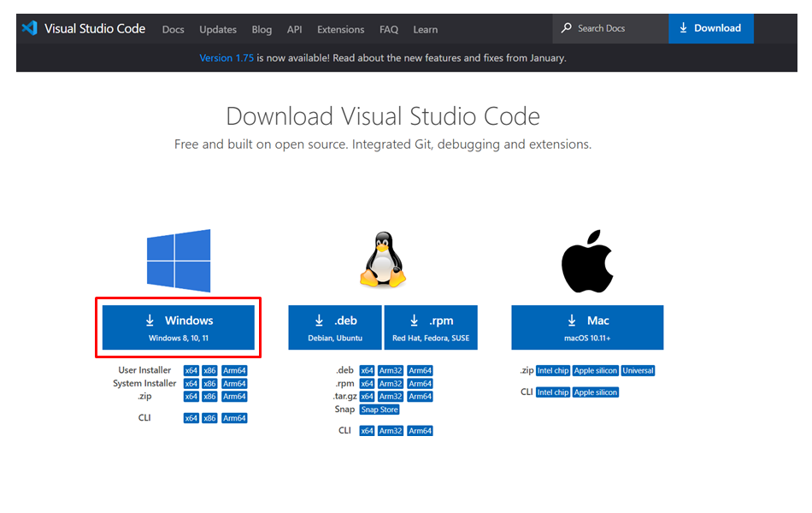Download Windows CLI x86
The width and height of the screenshot is (812, 513).
[209, 418]
